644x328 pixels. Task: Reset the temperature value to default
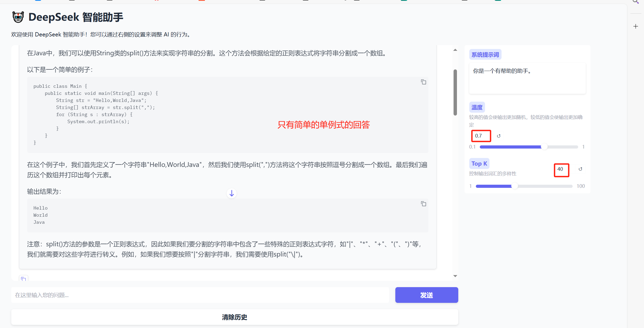[x=499, y=136]
